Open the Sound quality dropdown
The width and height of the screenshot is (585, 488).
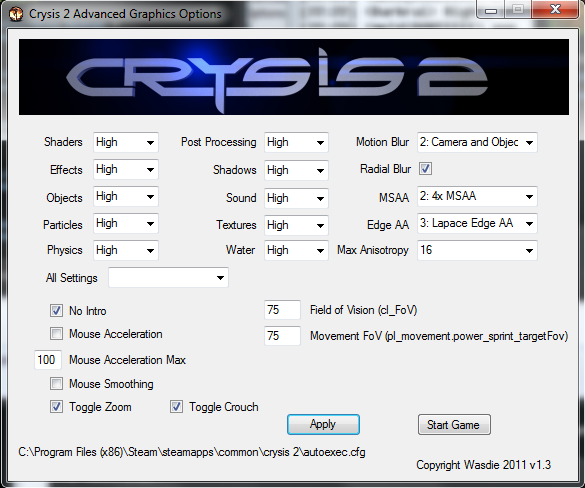296,198
